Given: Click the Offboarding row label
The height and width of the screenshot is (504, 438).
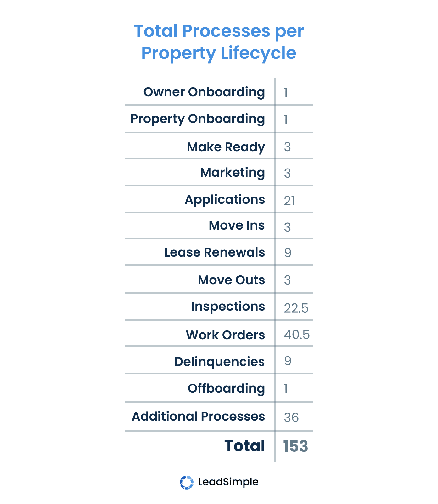Looking at the screenshot, I should click(226, 389).
